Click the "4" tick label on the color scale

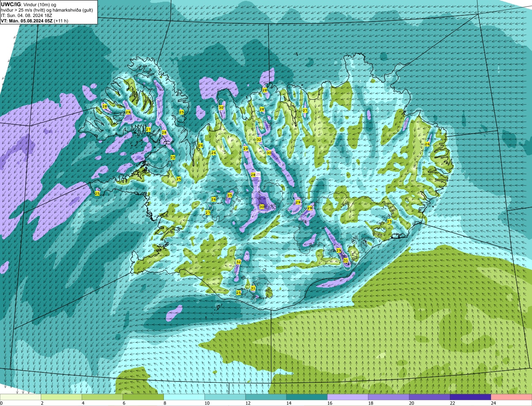[x=82, y=403]
